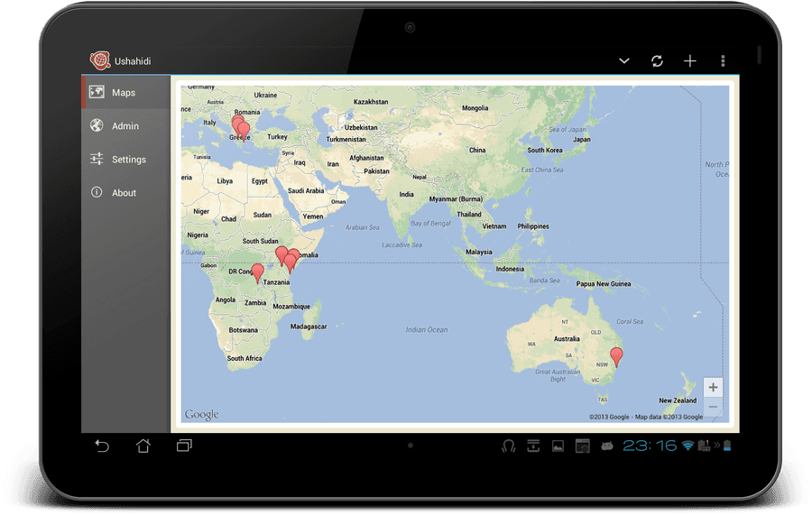Tap the picture notification icon

point(558,446)
